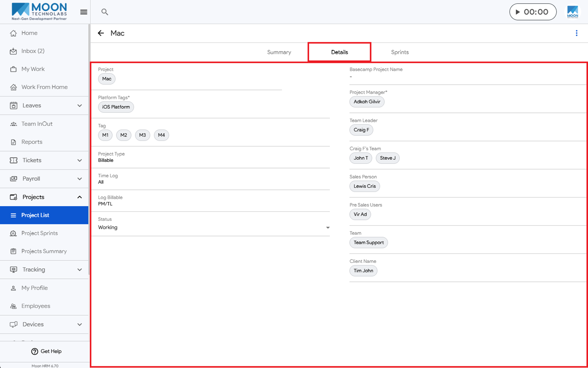Click the Reports document icon
Screen dimensions: 588x368
pyautogui.click(x=13, y=142)
